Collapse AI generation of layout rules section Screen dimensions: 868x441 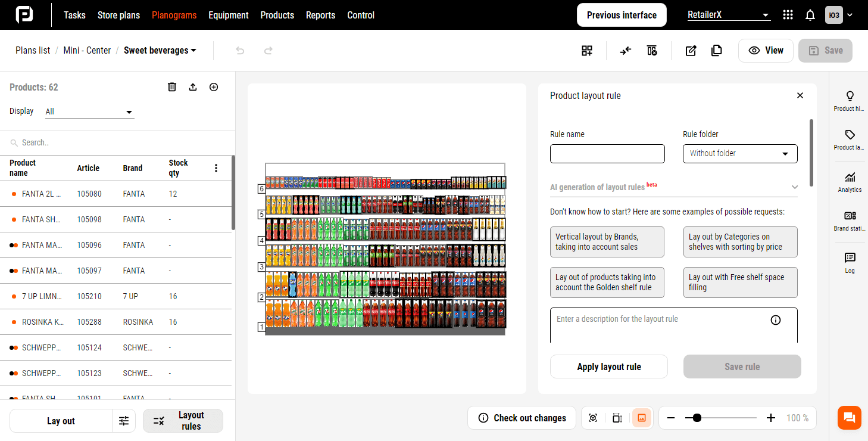tap(794, 187)
